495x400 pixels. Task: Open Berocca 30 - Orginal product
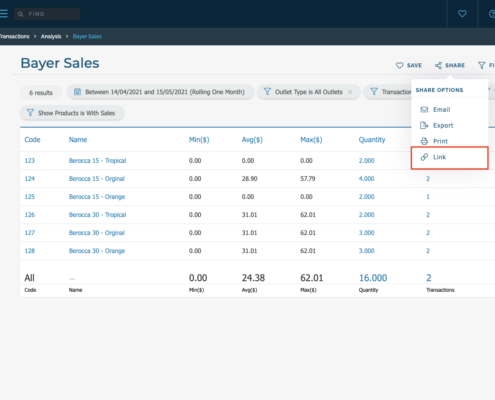click(x=97, y=233)
